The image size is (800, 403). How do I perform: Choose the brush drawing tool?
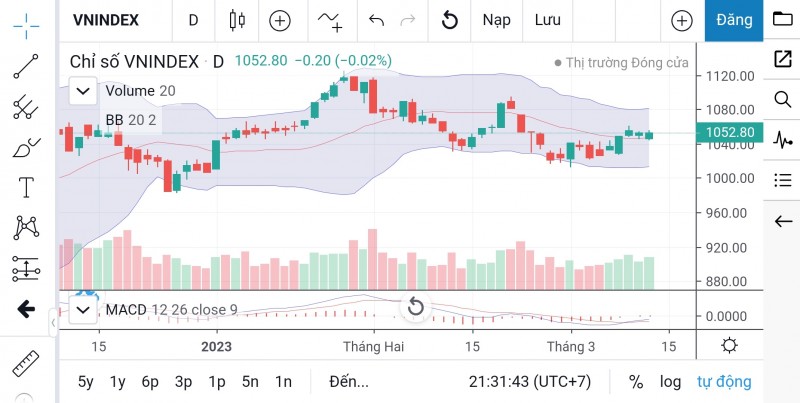click(26, 148)
